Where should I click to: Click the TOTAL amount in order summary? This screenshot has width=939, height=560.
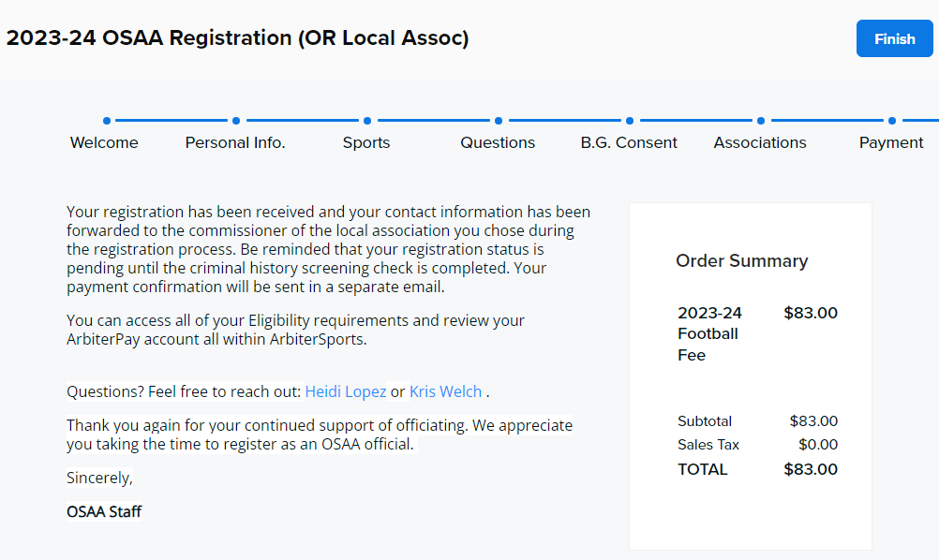click(811, 469)
